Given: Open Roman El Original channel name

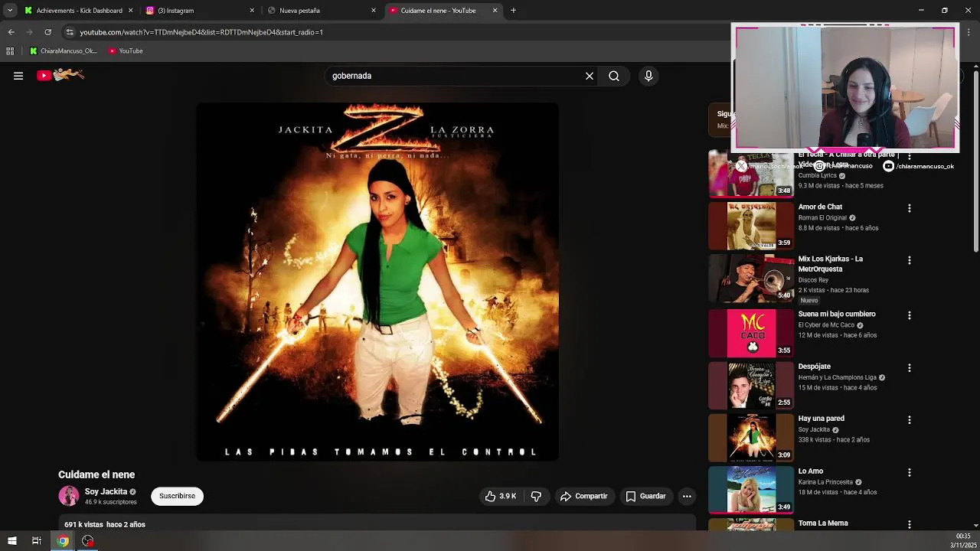Looking at the screenshot, I should (822, 218).
